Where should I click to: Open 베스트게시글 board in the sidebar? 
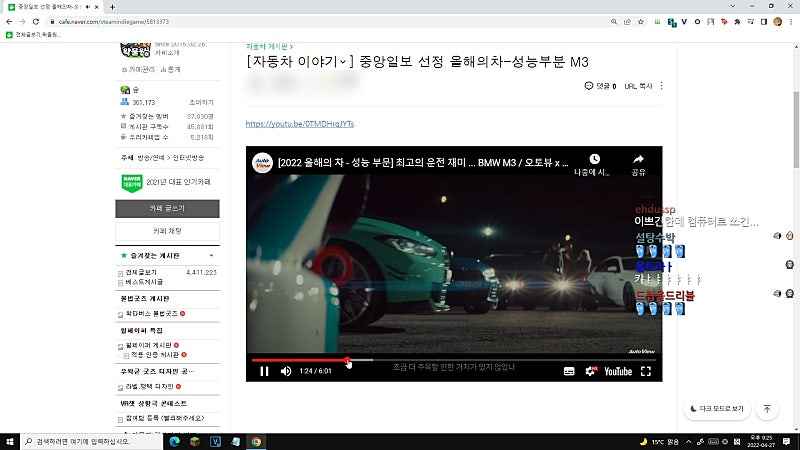tap(144, 282)
